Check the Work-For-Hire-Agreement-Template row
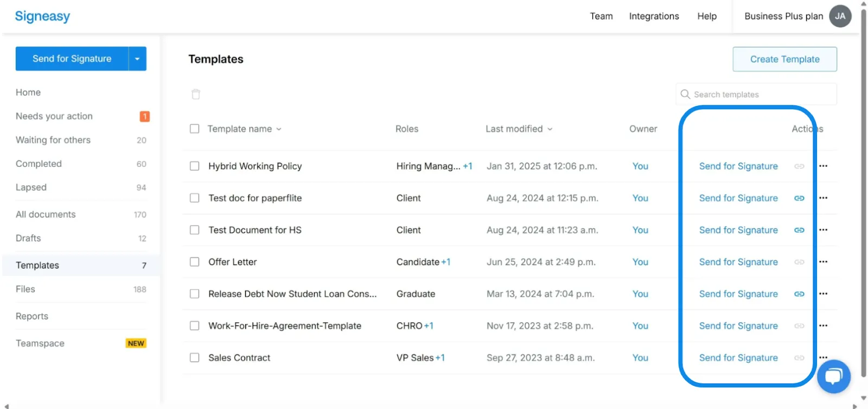Viewport: 868px width, 409px height. coord(194,326)
